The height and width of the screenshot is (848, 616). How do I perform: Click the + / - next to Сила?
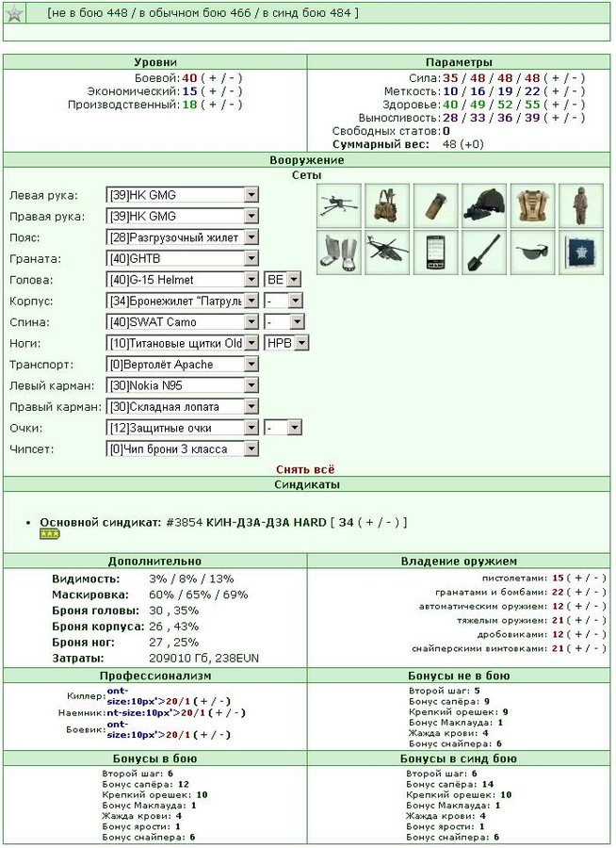point(564,78)
